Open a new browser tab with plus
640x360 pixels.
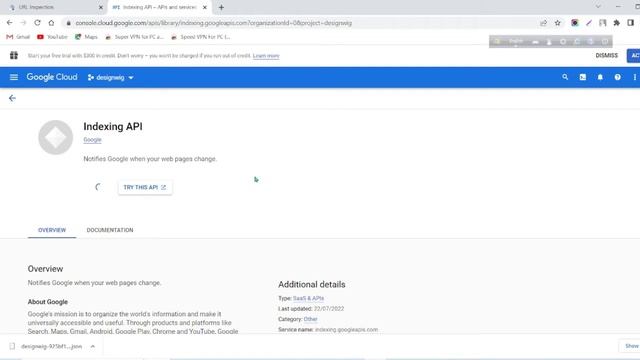(221, 7)
